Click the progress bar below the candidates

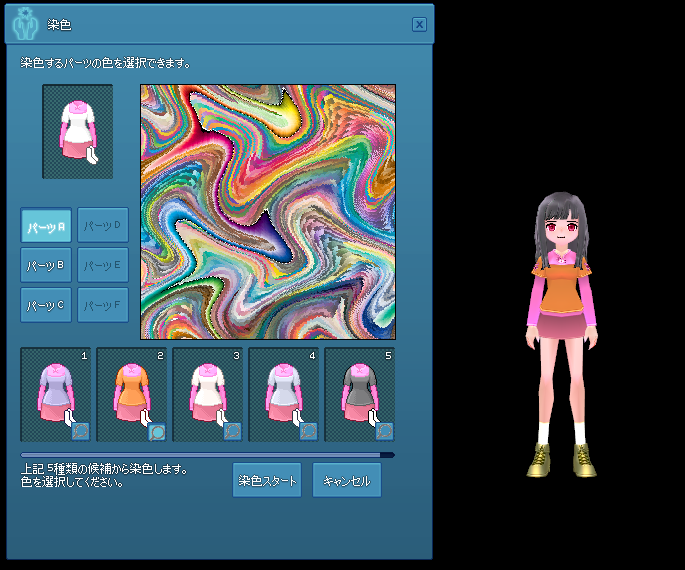[x=208, y=455]
